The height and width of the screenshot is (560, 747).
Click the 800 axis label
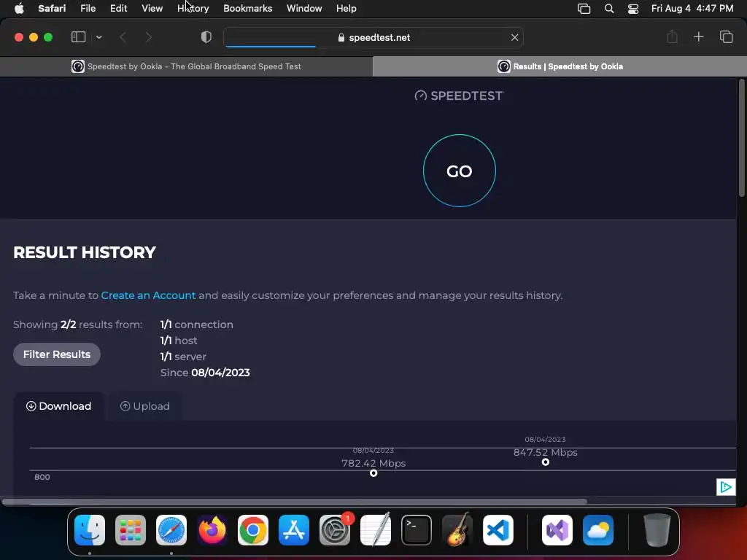coord(42,477)
